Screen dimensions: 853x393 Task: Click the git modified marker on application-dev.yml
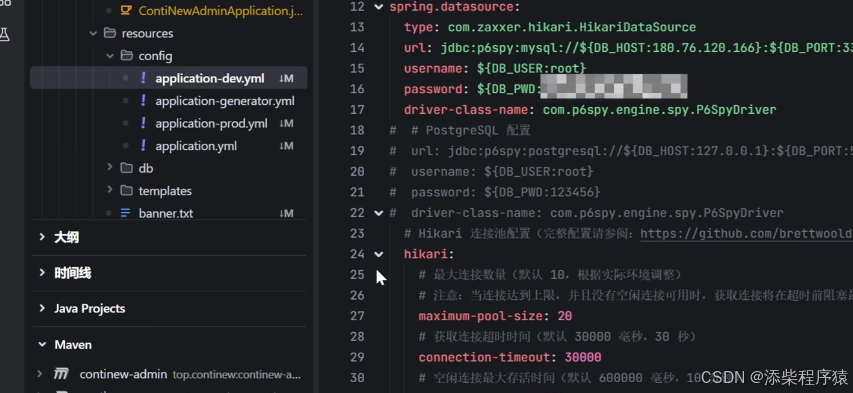click(286, 78)
